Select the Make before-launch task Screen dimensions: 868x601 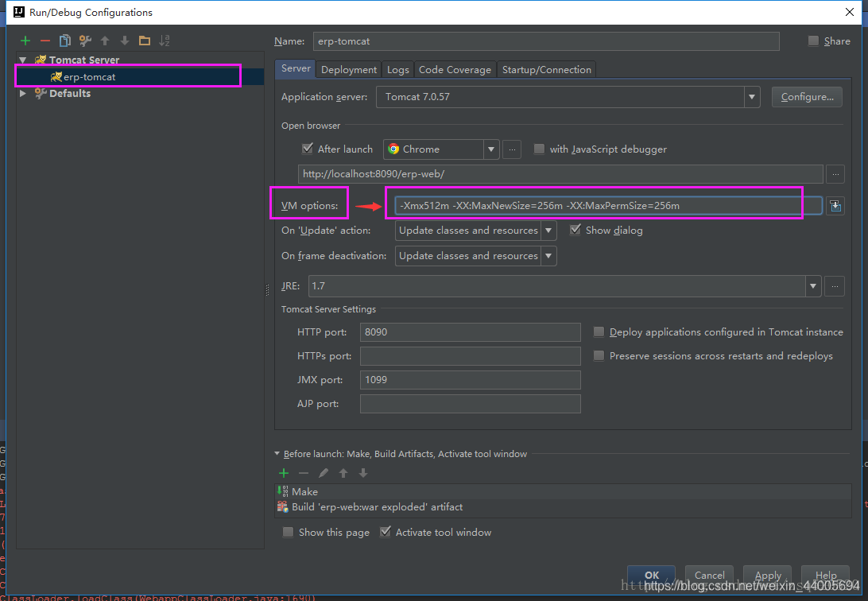point(563,492)
